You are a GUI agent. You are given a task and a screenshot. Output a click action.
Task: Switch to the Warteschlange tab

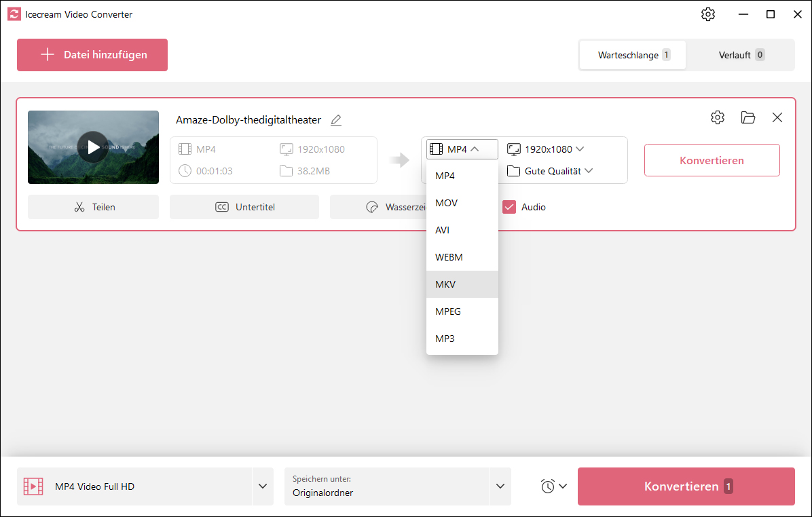[x=633, y=55]
